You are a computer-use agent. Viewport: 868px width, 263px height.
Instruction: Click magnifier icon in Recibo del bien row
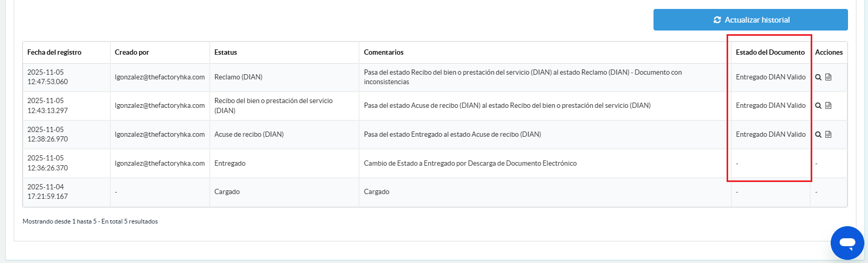818,106
